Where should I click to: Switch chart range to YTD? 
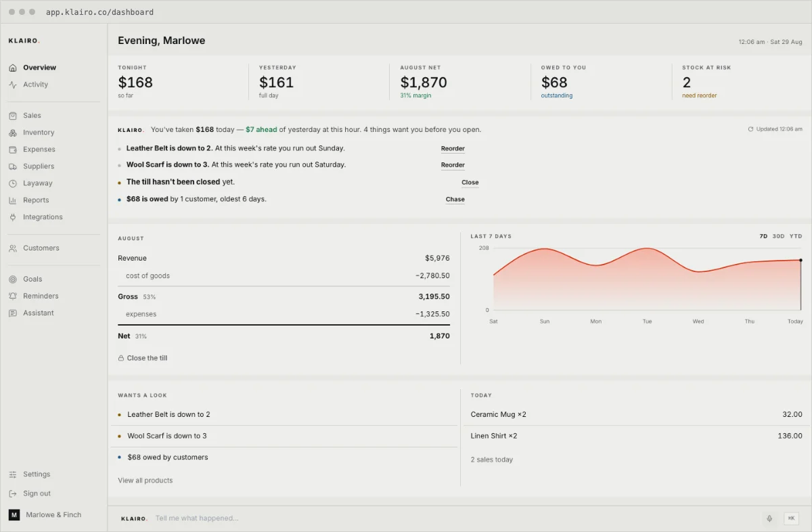pyautogui.click(x=796, y=236)
